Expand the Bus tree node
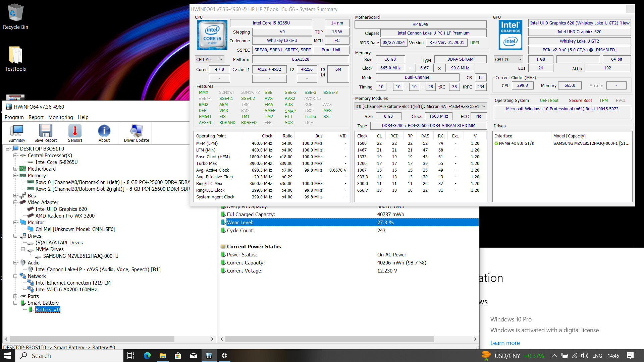Viewport: 644px width, 362px height. 15,196
